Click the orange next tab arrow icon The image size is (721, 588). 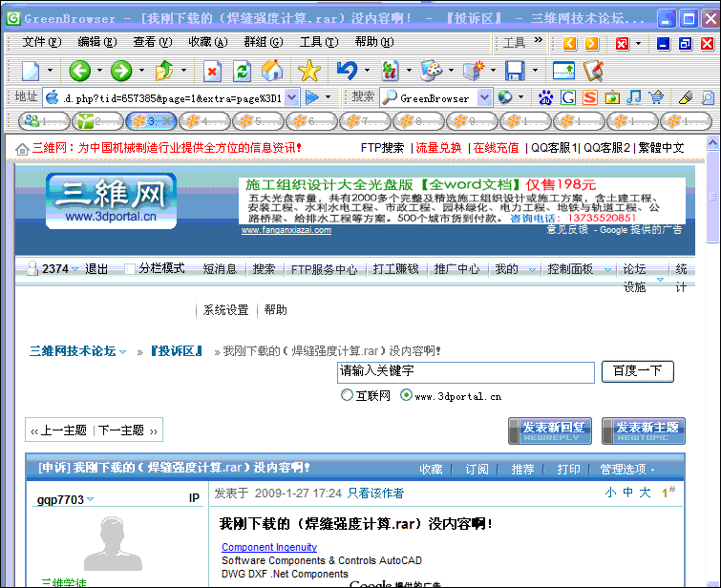tap(592, 44)
